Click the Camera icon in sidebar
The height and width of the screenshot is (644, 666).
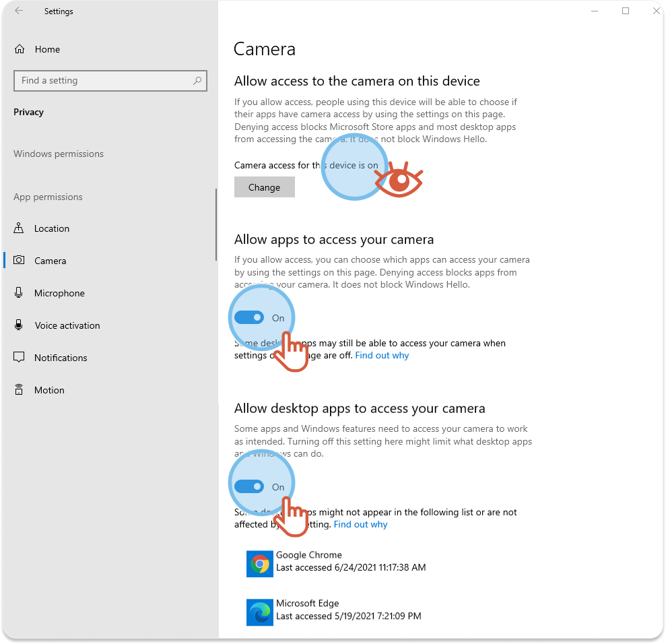[x=20, y=261]
